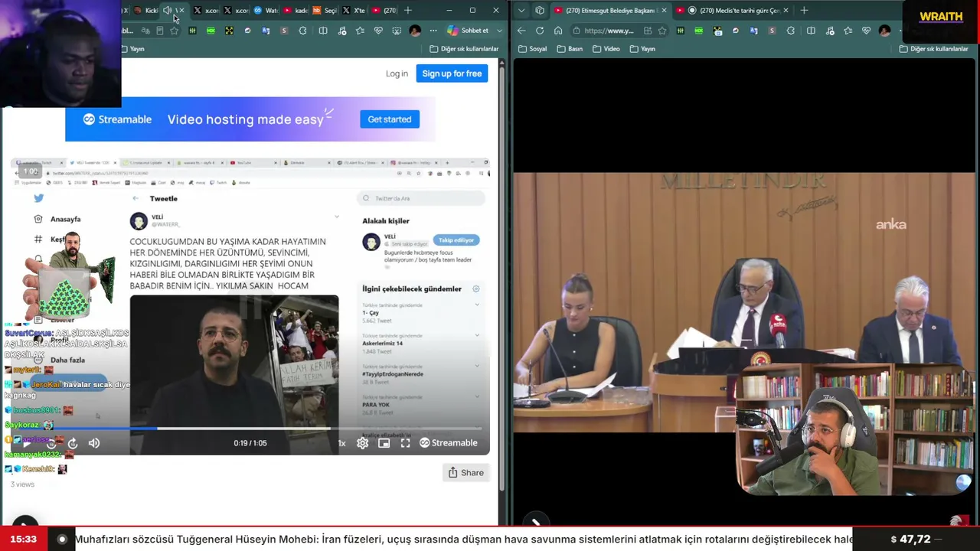The width and height of the screenshot is (980, 551).
Task: Toggle split screen in right browser
Action: (811, 31)
